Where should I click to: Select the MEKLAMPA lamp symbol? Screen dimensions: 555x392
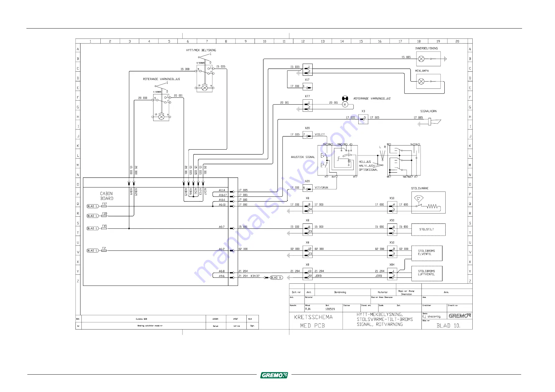pyautogui.click(x=421, y=81)
